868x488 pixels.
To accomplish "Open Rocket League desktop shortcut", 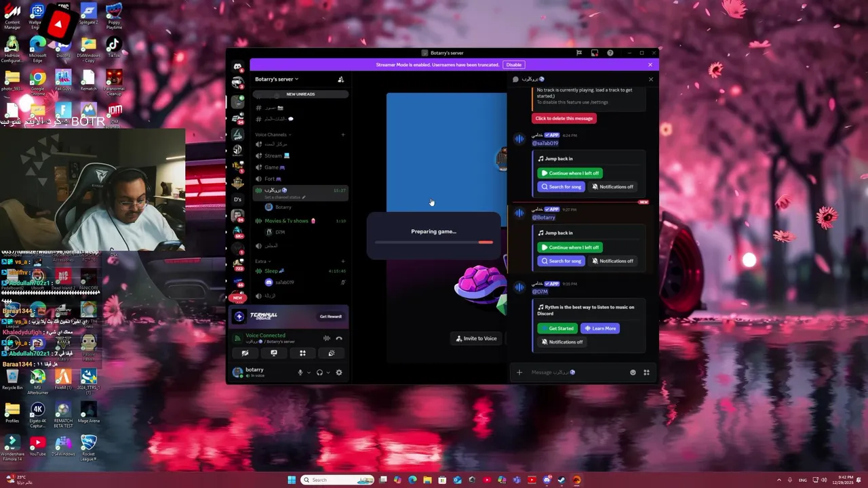I will 89,447.
